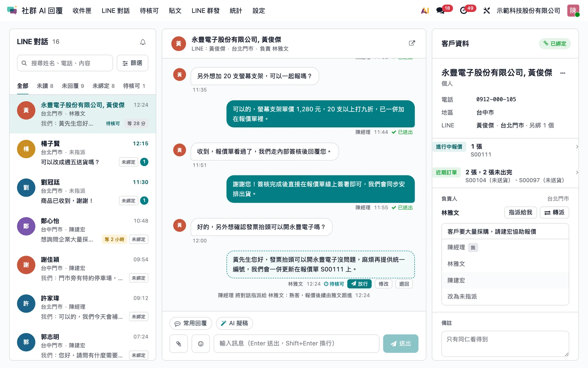Click the 備註 notes text area
The width and height of the screenshot is (588, 368).
pos(505,344)
